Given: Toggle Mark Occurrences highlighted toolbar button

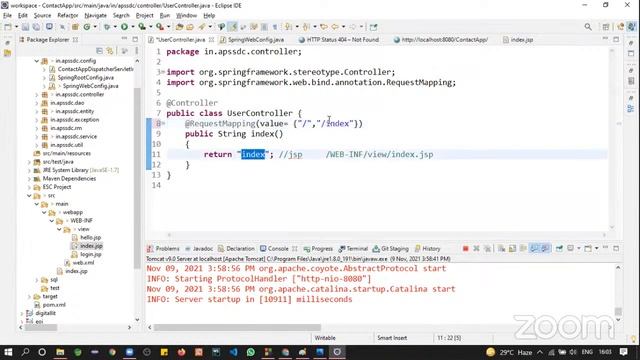Looking at the screenshot, I should (x=233, y=27).
